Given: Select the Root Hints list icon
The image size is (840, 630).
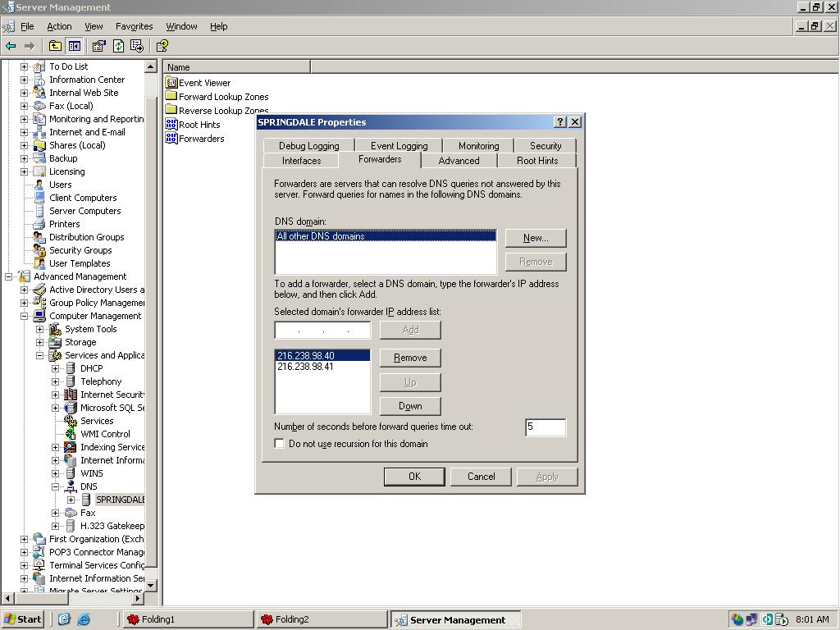Looking at the screenshot, I should click(171, 125).
